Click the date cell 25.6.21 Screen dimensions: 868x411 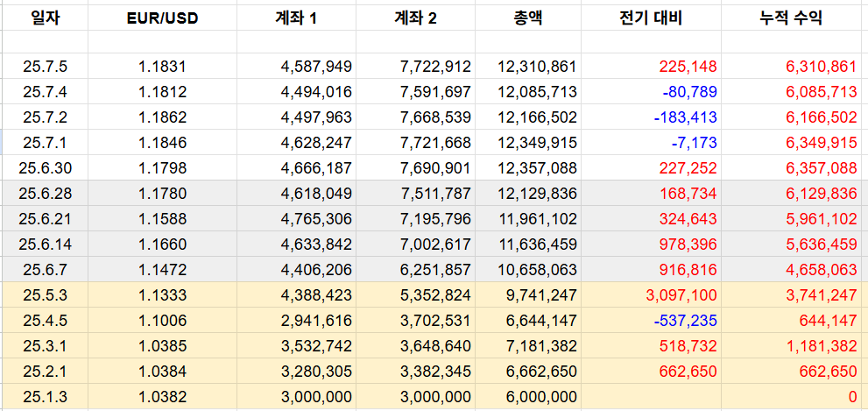coord(45,219)
